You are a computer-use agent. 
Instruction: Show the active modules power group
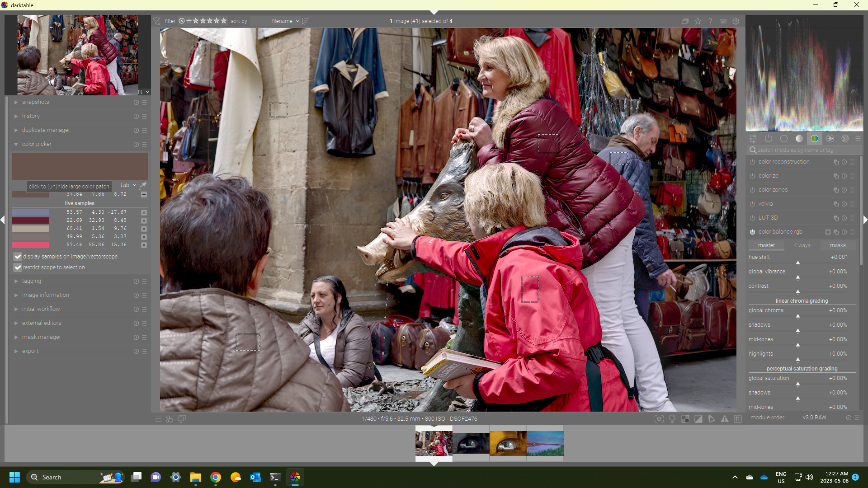pyautogui.click(x=769, y=139)
